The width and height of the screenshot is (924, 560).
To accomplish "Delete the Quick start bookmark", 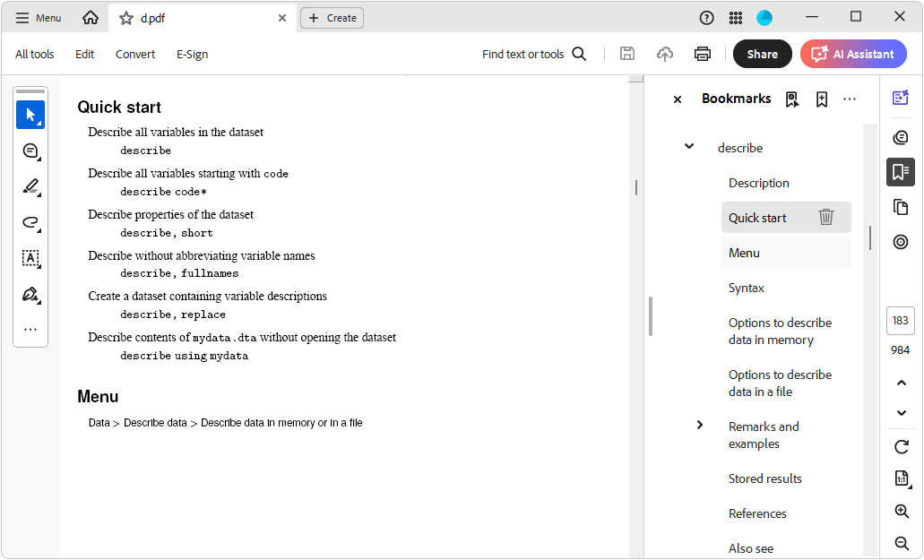I will coord(826,218).
